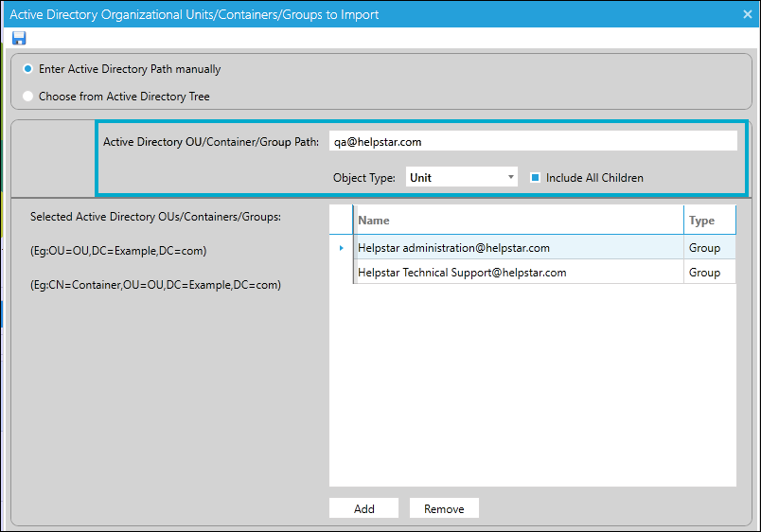The height and width of the screenshot is (532, 761).
Task: Click the empty area of the selected groups grid
Action: pyautogui.click(x=532, y=388)
